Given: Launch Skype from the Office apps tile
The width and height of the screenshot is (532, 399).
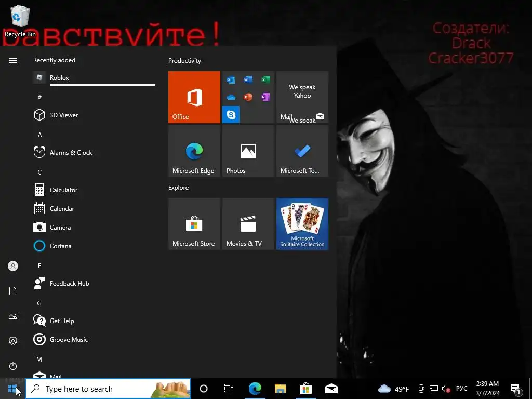Looking at the screenshot, I should (x=231, y=115).
